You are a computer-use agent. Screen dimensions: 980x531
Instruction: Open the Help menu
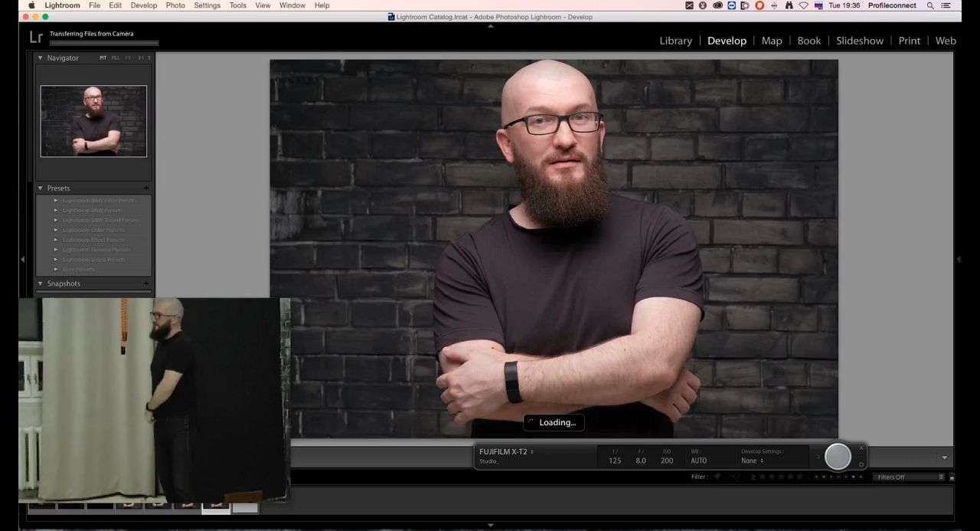(x=322, y=5)
